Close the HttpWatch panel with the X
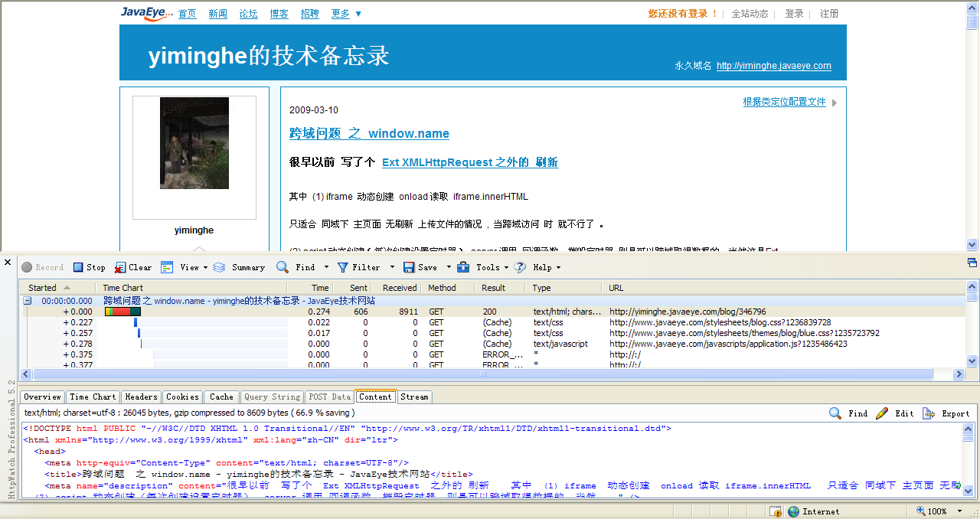The height and width of the screenshot is (519, 980). click(8, 262)
